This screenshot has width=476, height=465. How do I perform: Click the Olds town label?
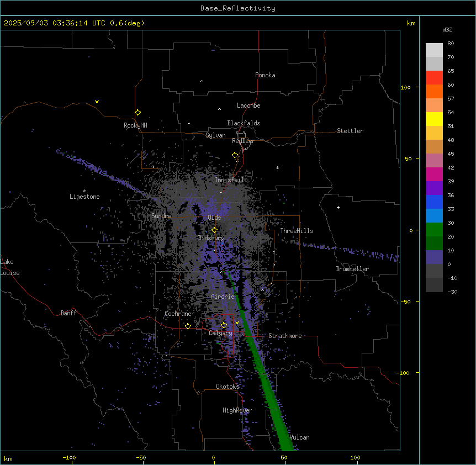pos(214,218)
